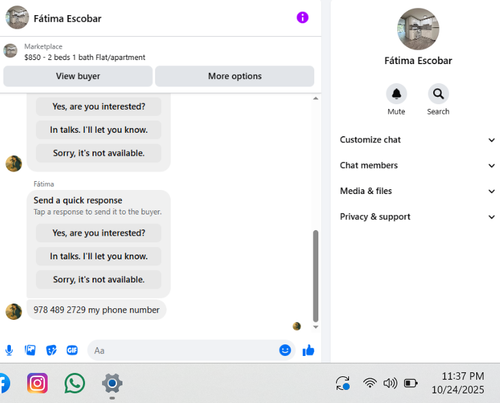Click sender avatar beside phone number message
Viewport: 500px width, 403px height.
click(14, 311)
